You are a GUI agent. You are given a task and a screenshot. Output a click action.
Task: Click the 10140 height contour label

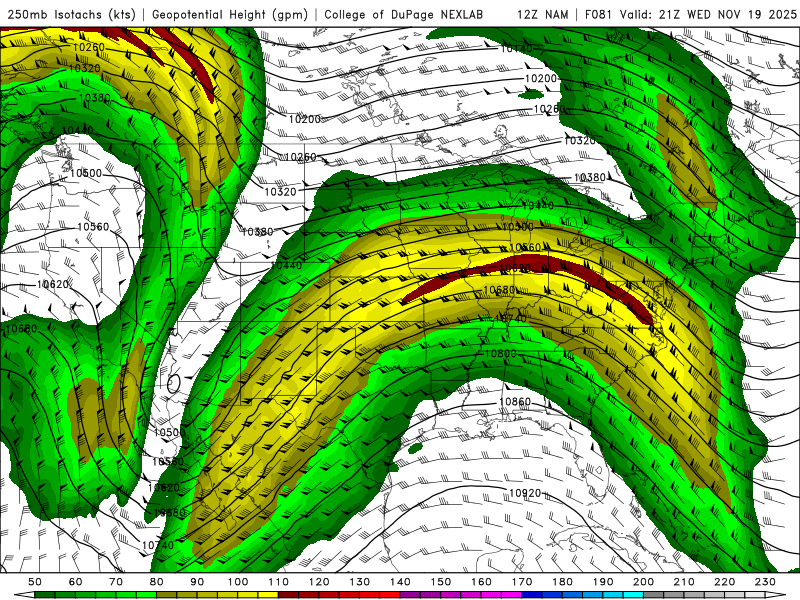(516, 48)
